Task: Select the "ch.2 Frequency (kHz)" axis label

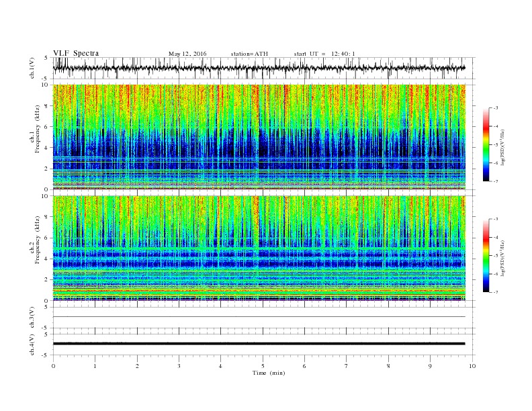Action: pyautogui.click(x=36, y=240)
